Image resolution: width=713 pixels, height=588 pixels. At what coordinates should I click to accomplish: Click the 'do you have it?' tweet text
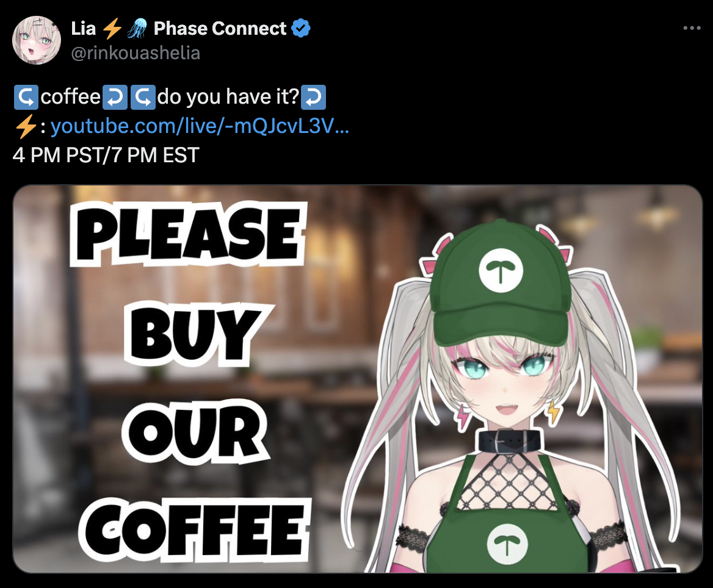tap(228, 97)
